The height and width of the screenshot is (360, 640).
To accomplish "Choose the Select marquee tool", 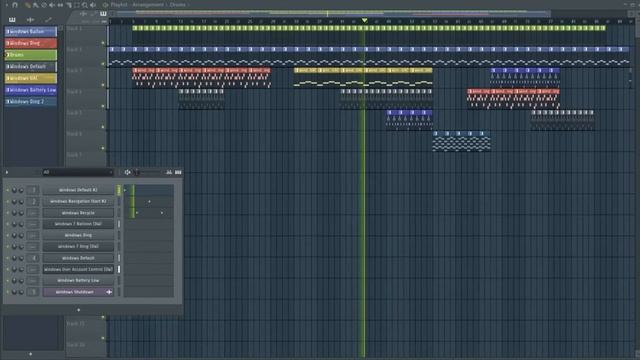I will [x=76, y=5].
